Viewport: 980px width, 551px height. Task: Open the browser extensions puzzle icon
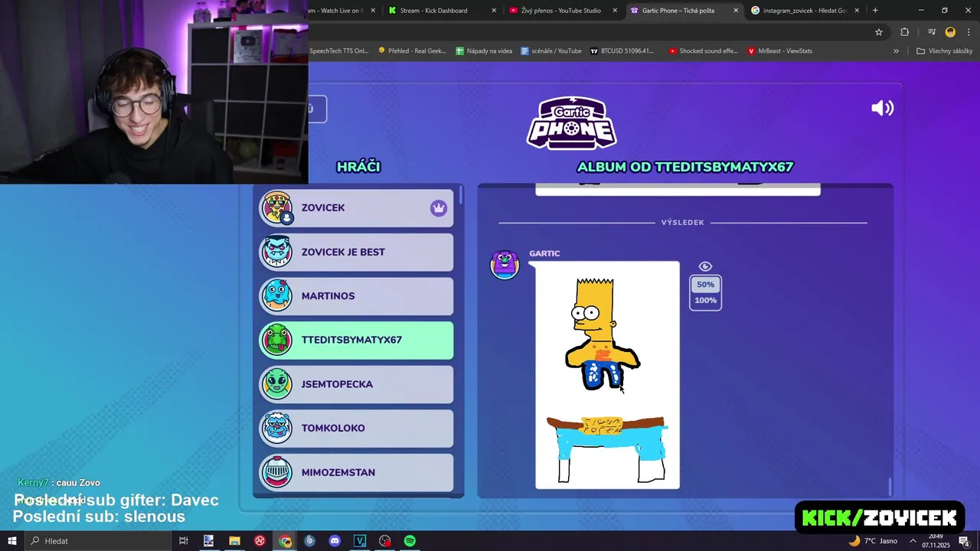coord(905,32)
